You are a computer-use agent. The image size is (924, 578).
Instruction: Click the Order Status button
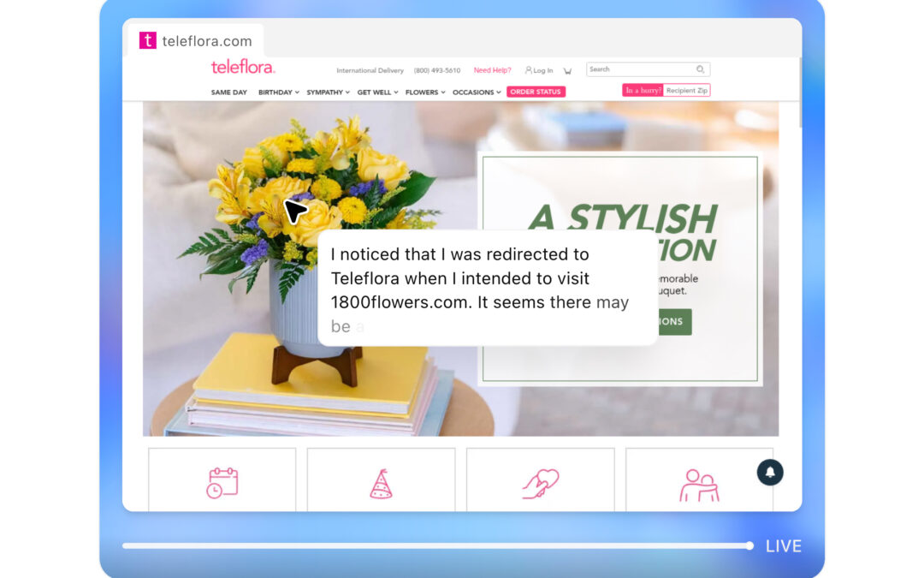point(536,92)
